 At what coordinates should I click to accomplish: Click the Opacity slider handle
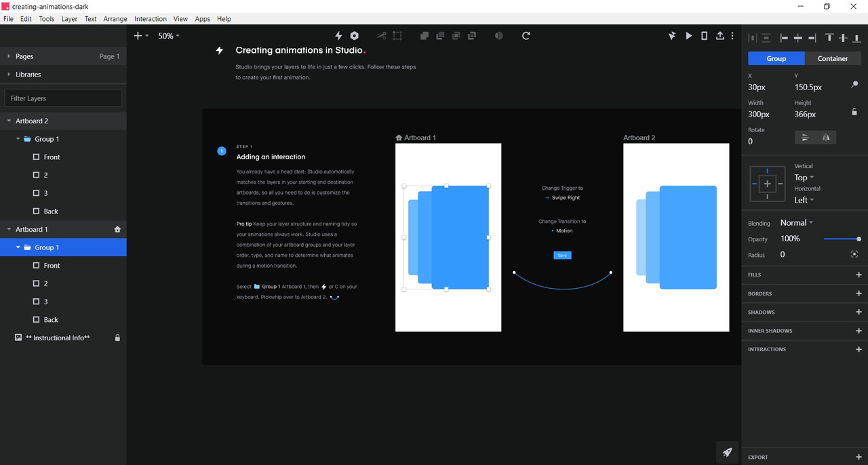click(x=859, y=239)
